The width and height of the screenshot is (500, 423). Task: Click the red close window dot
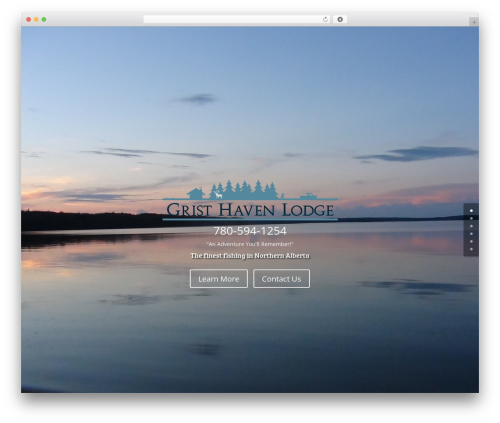29,20
